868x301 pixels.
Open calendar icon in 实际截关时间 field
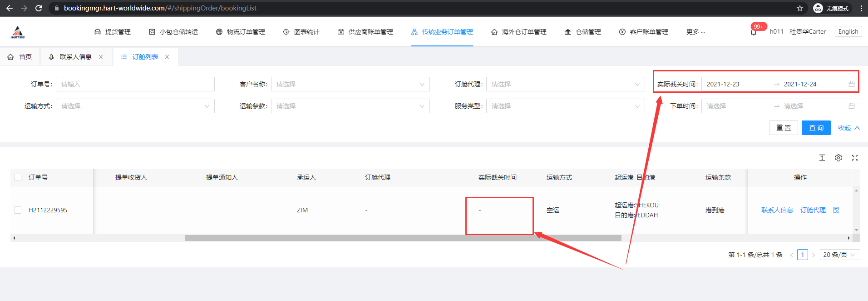(852, 84)
